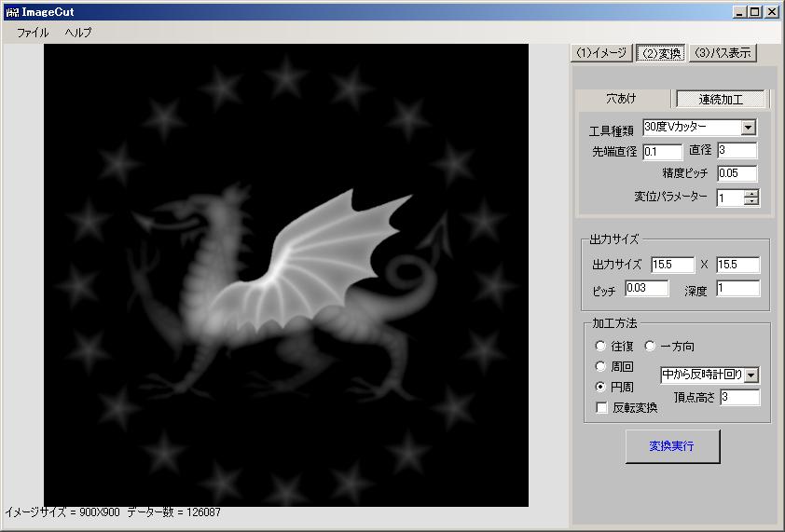Switch to the 連続加工 sub-tab
This screenshot has width=785, height=532.
click(x=721, y=99)
